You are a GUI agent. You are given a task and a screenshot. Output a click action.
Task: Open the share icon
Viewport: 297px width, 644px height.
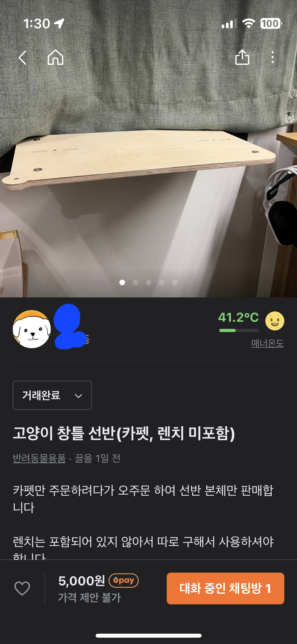pyautogui.click(x=242, y=57)
